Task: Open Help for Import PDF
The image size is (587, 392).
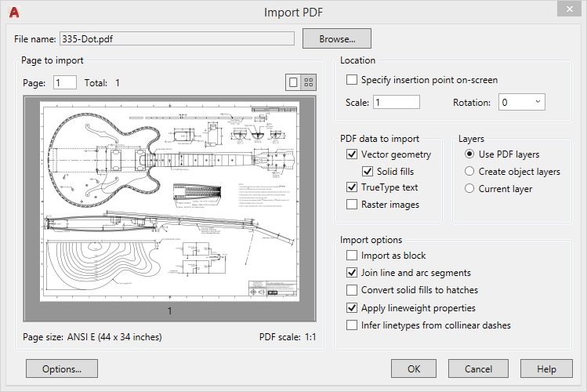Action: 546,368
